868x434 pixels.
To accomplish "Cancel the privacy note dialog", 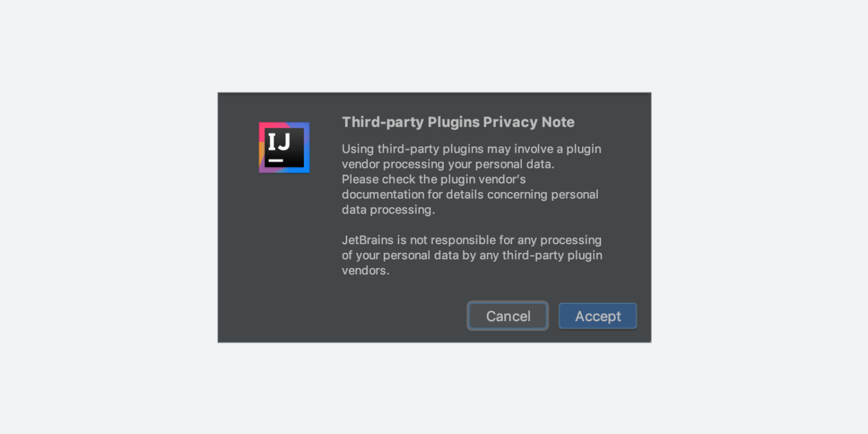I will [508, 316].
